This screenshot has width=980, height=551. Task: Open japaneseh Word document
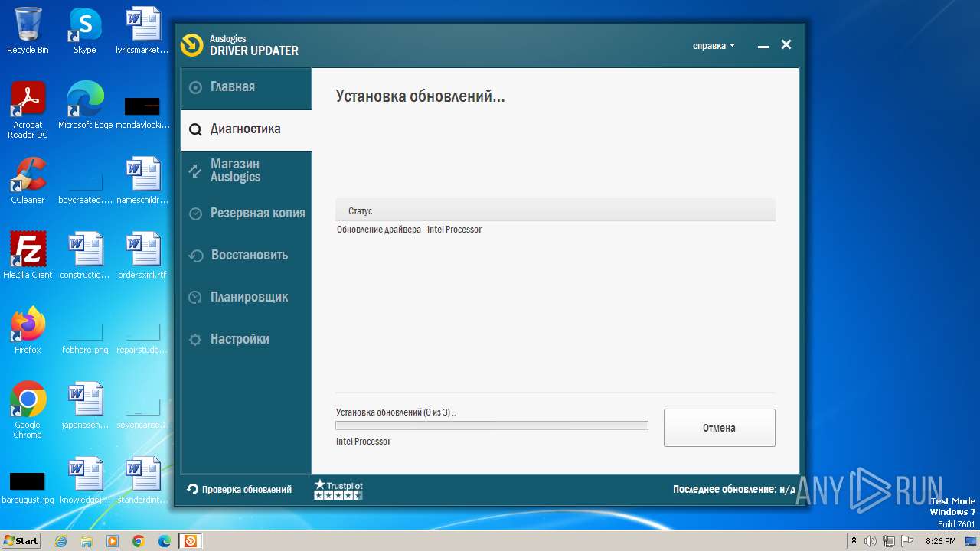click(x=85, y=406)
